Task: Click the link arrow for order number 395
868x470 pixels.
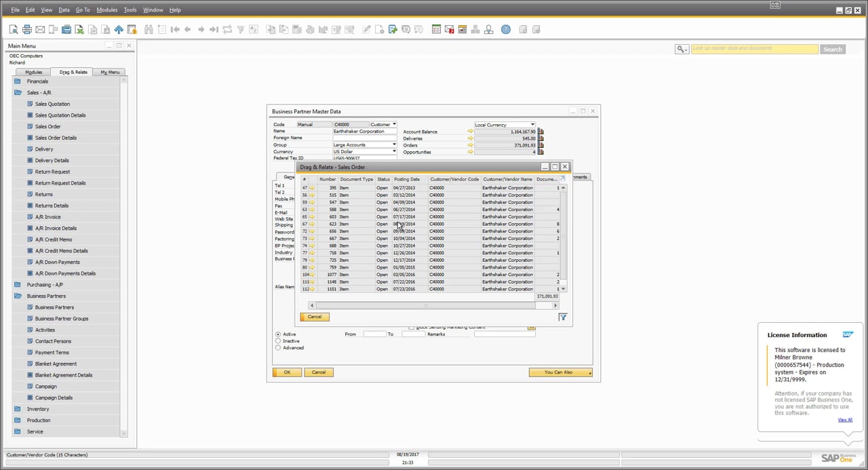Action: click(312, 188)
